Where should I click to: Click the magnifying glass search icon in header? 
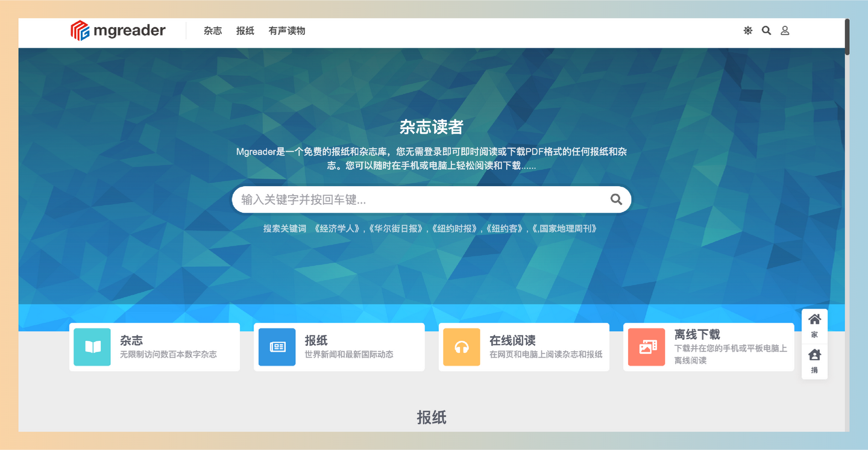(766, 30)
